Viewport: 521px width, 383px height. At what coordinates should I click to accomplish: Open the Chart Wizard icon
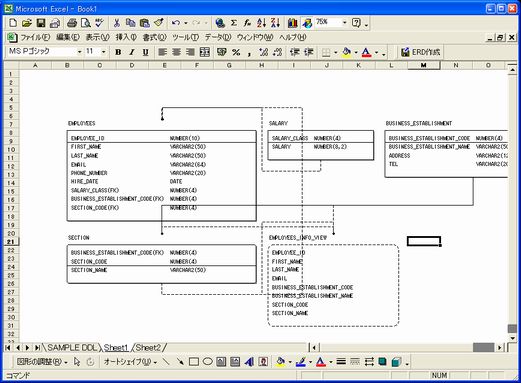coord(293,23)
